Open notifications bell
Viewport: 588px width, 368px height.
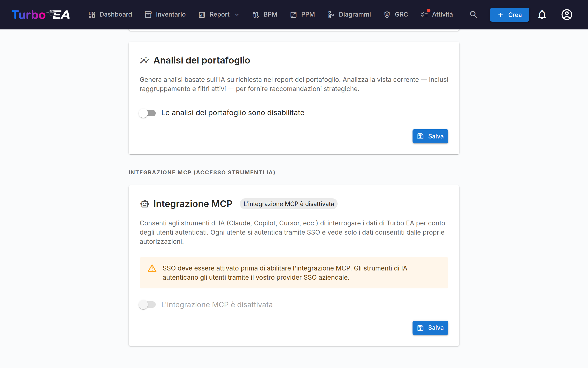point(542,14)
